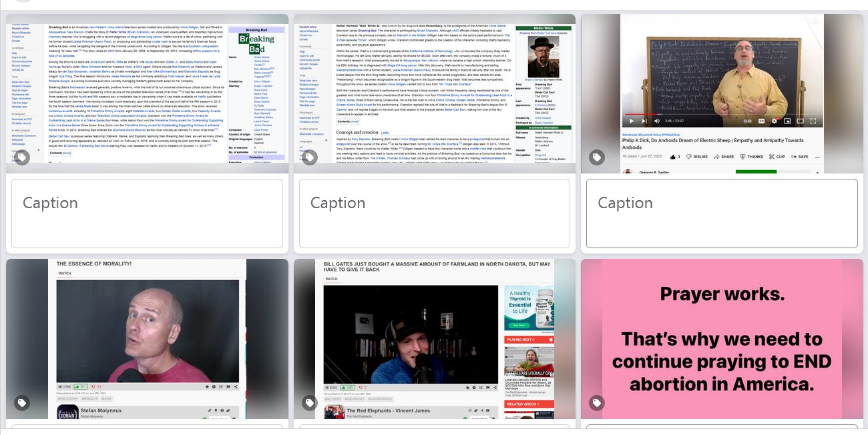Open the Breaking Bad series Wikipedia thumbnail
Image resolution: width=868 pixels, height=435 pixels.
[x=148, y=93]
